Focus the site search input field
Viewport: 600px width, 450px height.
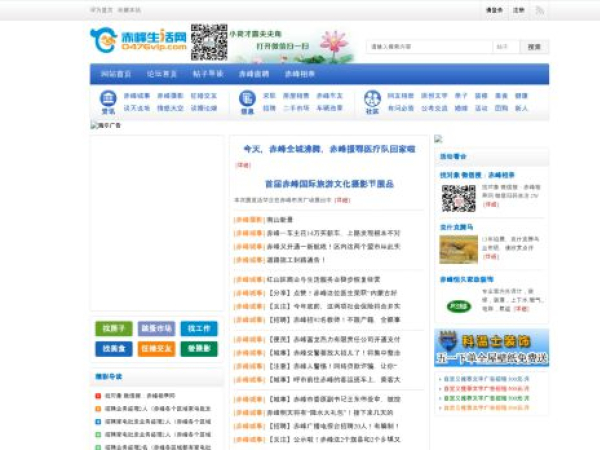click(429, 47)
